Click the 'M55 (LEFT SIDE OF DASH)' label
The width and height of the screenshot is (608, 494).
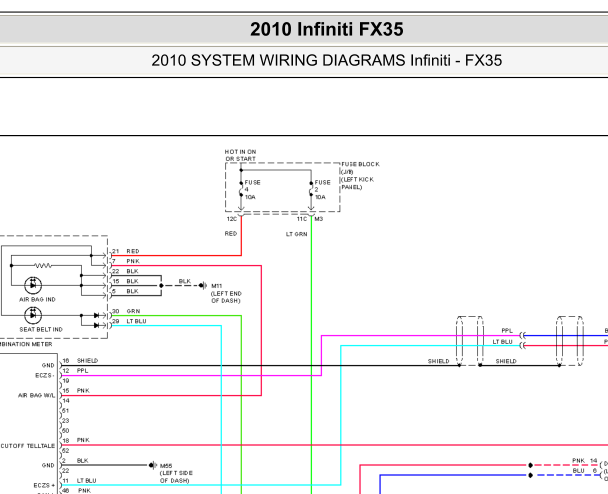(176, 473)
